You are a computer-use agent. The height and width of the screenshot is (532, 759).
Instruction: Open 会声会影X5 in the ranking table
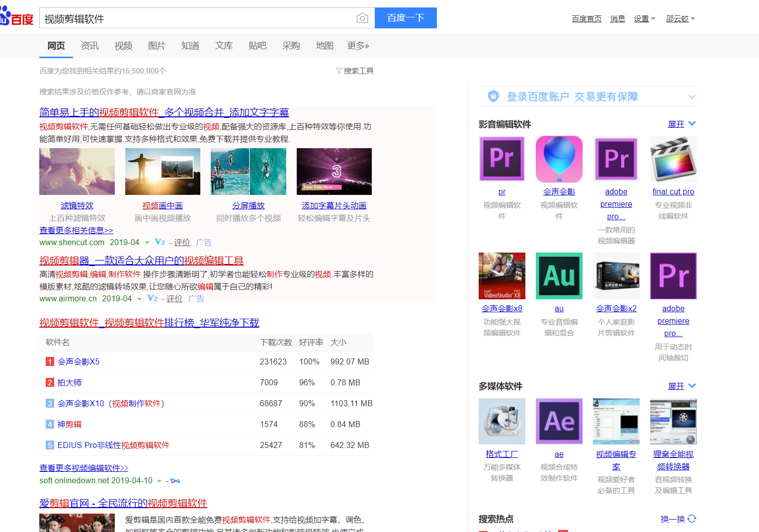79,362
